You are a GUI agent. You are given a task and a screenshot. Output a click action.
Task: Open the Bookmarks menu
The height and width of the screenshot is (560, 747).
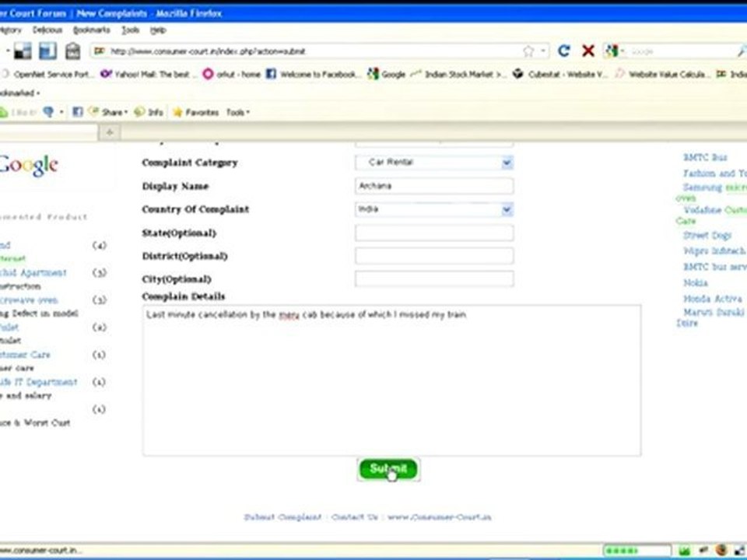[92, 30]
